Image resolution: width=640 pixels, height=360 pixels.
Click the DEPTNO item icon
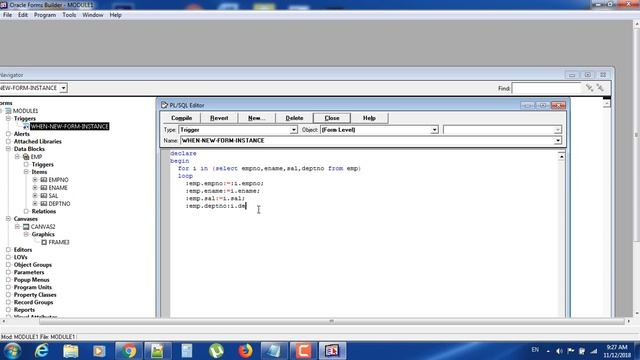click(x=44, y=203)
